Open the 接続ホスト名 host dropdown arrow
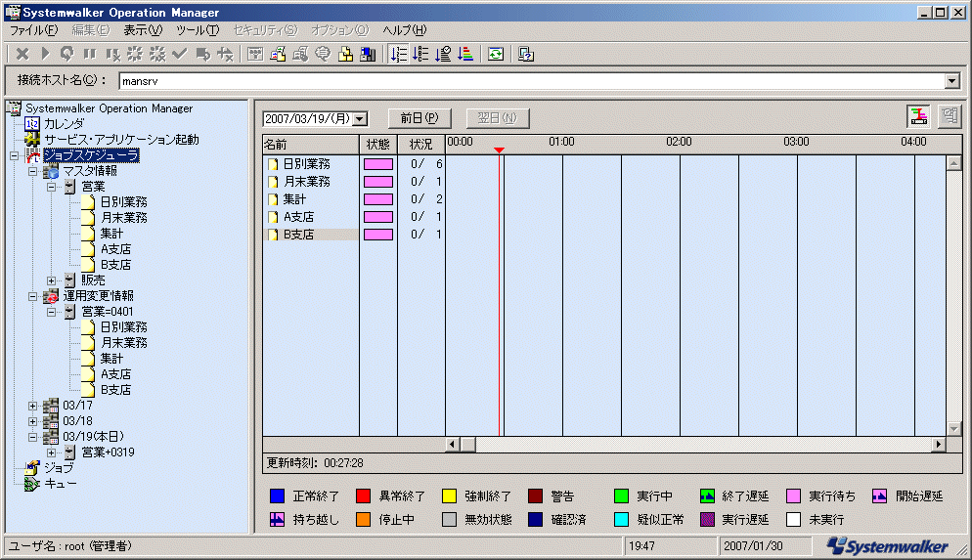The height and width of the screenshot is (560, 972). (952, 80)
